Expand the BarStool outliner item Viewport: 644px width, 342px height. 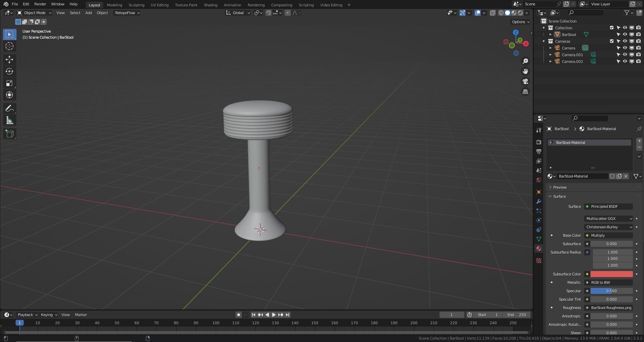click(x=551, y=34)
